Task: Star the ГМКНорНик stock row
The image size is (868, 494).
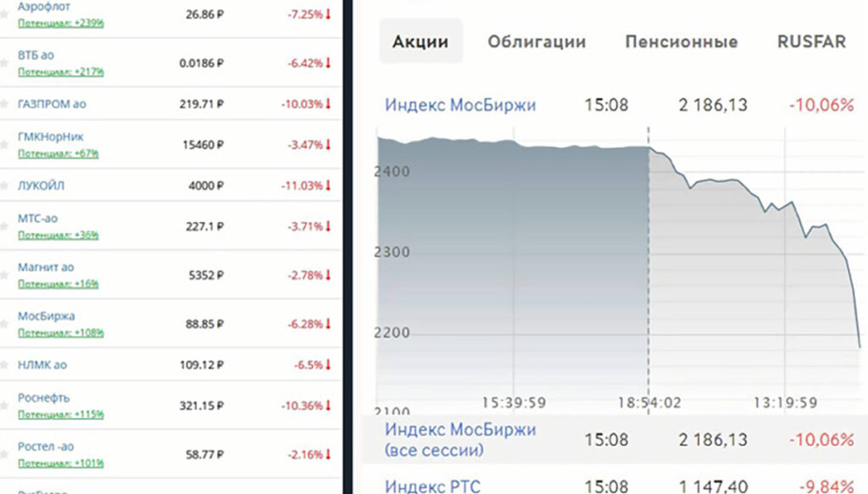Action: click(4, 145)
